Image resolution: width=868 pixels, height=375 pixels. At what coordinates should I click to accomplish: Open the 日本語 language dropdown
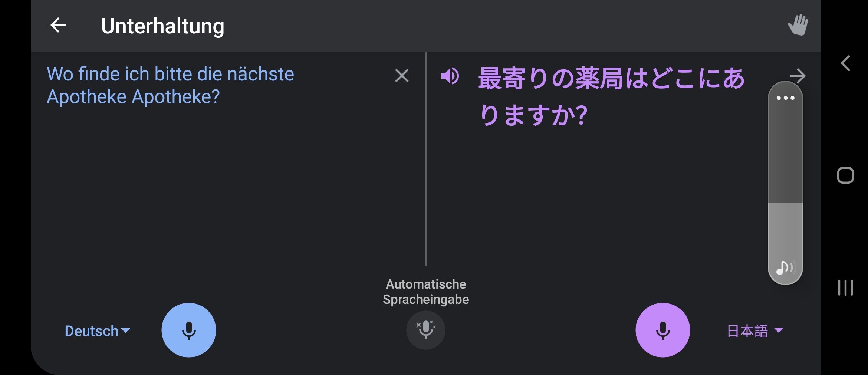click(x=754, y=331)
